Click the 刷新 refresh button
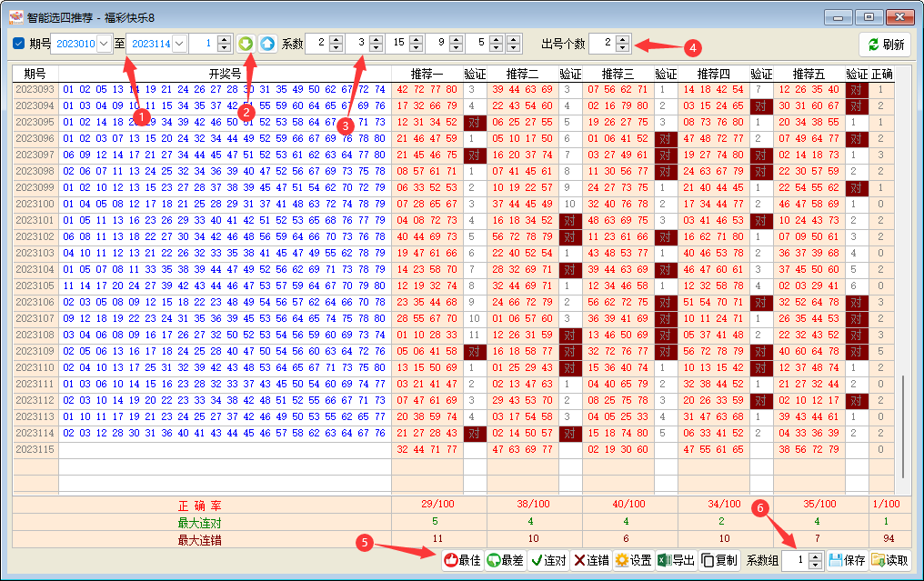Screen dimensions: 924x581 pos(885,45)
